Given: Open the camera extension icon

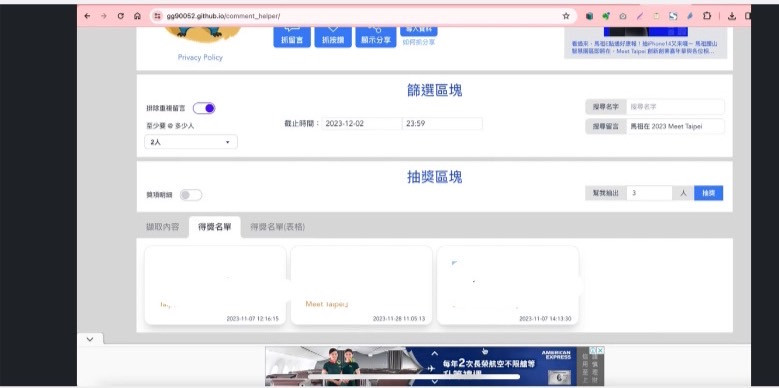Looking at the screenshot, I should point(623,16).
